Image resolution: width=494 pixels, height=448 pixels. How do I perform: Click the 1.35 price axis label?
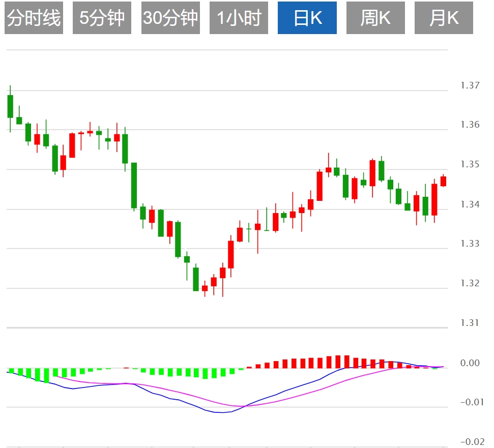470,165
